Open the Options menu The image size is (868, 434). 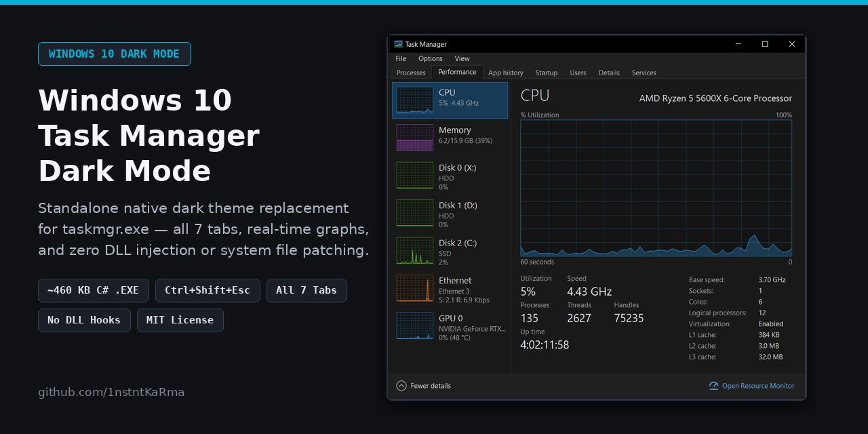tap(431, 58)
